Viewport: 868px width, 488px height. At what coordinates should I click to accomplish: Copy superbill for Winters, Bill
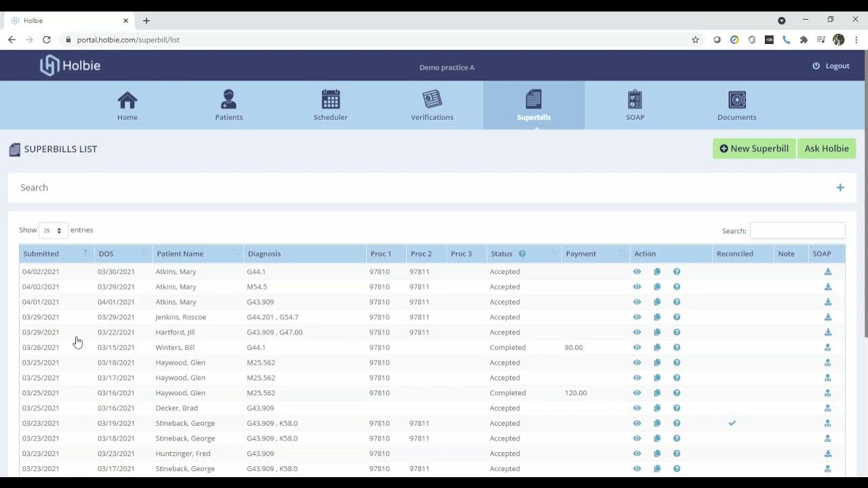657,348
